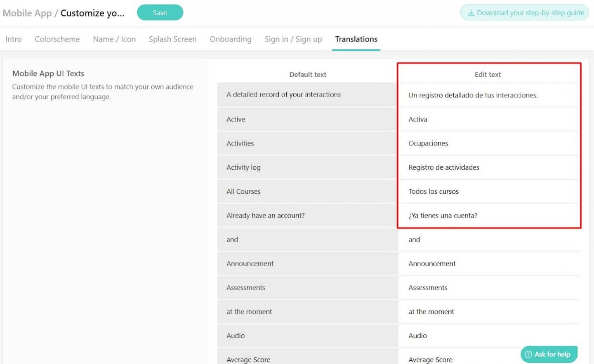Edit the 'Todos los cursos' text field

click(x=489, y=191)
